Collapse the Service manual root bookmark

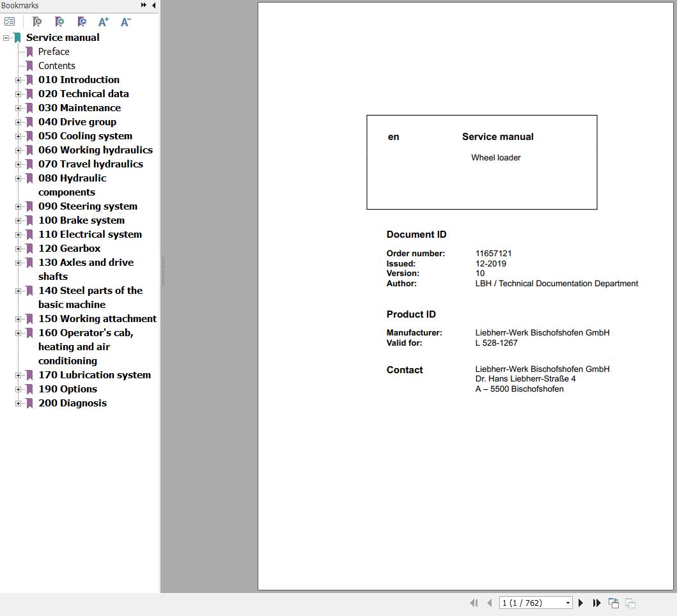point(6,38)
